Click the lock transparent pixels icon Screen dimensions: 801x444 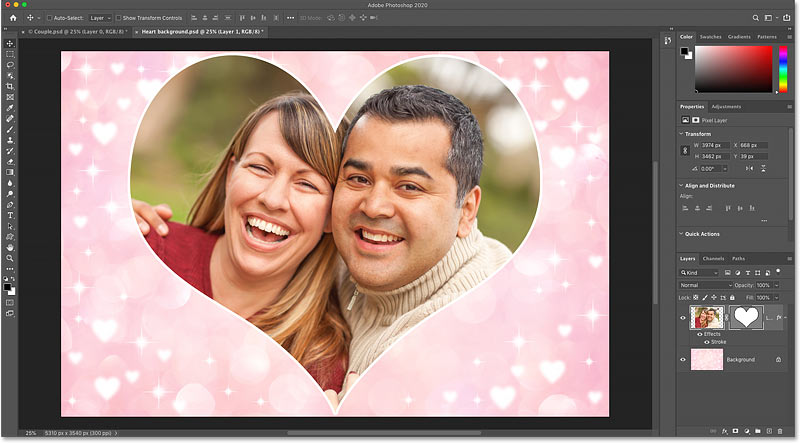tap(696, 297)
